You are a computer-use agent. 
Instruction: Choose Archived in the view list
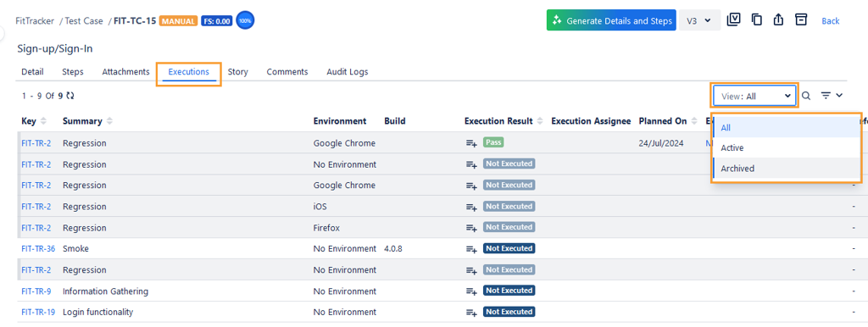pos(786,169)
